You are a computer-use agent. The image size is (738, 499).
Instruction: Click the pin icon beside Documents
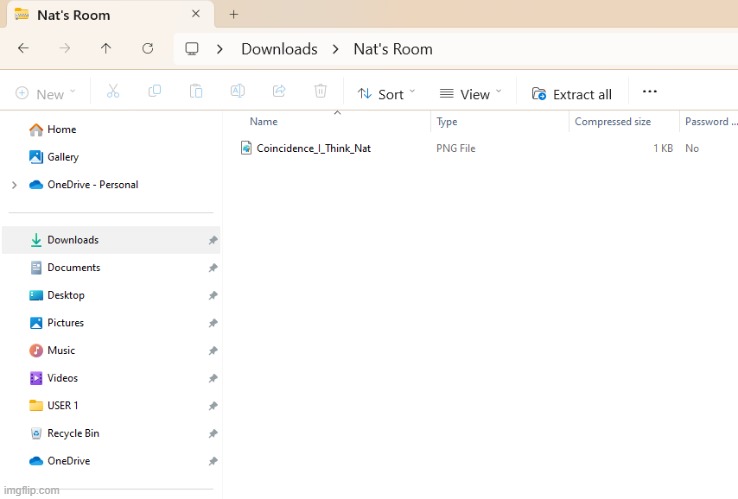213,268
